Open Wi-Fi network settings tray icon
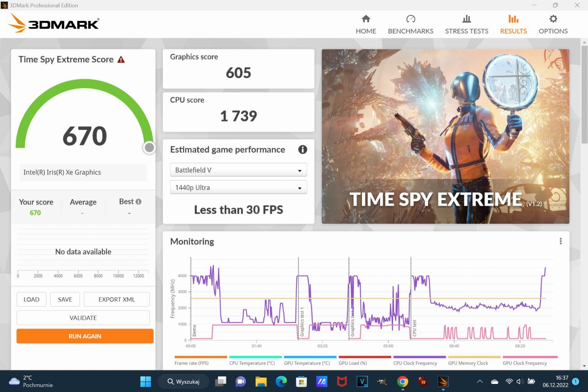The height and width of the screenshot is (392, 588). (x=509, y=381)
